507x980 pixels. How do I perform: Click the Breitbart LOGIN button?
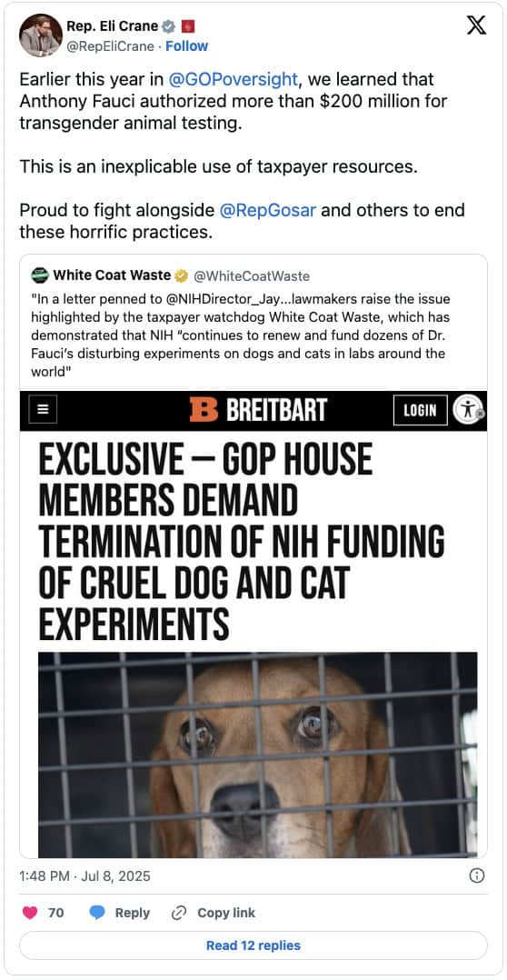tap(420, 410)
